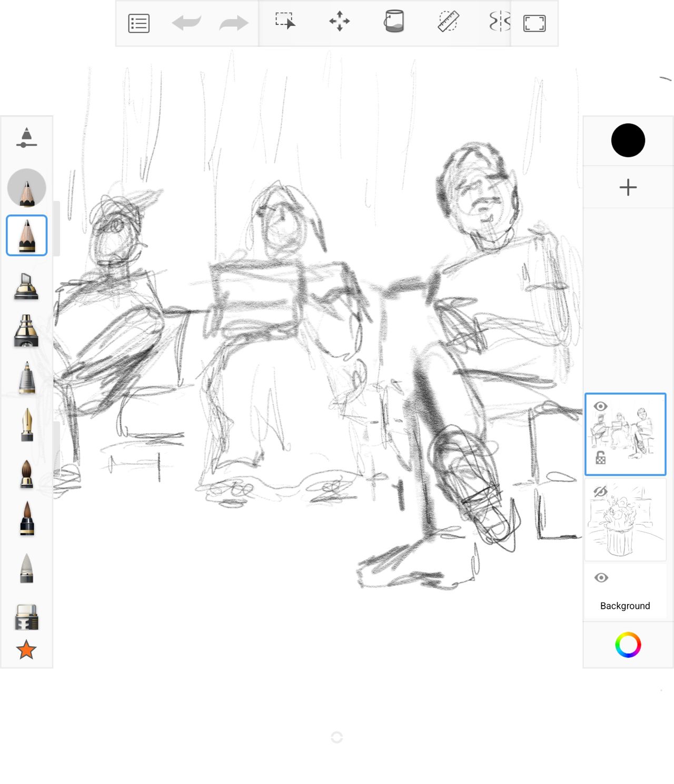Screen dimensions: 674x784
Task: Select the trash can layer thumbnail
Action: [625, 519]
